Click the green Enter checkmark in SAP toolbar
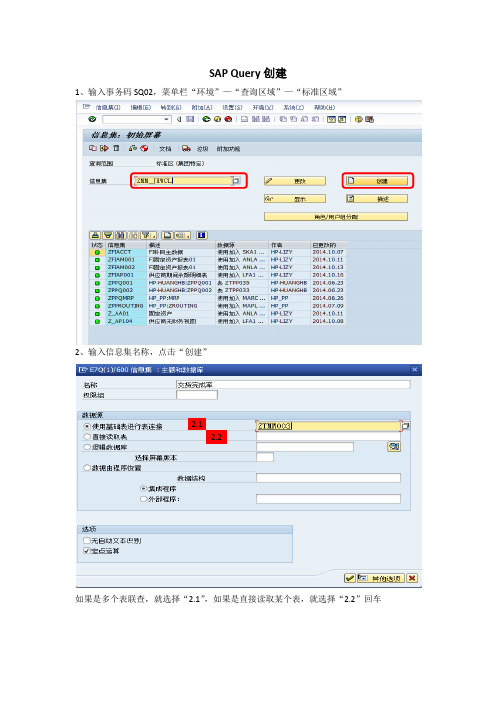The height and width of the screenshot is (702, 496). (92, 119)
